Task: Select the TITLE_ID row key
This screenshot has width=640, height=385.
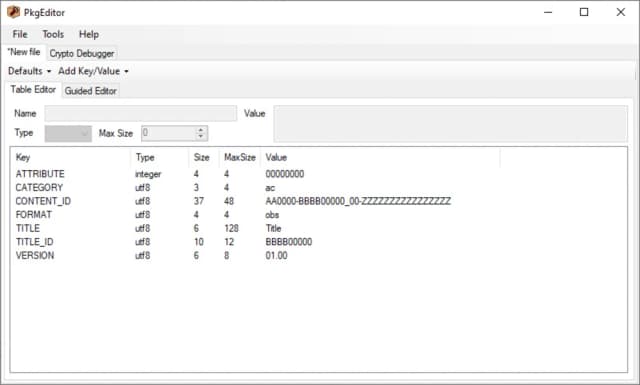Action: (x=34, y=242)
